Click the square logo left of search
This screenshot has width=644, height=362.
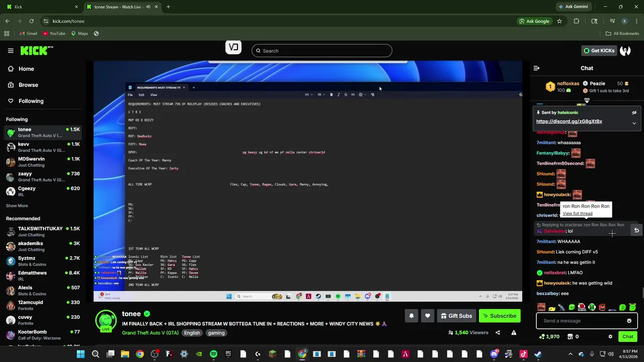(233, 47)
